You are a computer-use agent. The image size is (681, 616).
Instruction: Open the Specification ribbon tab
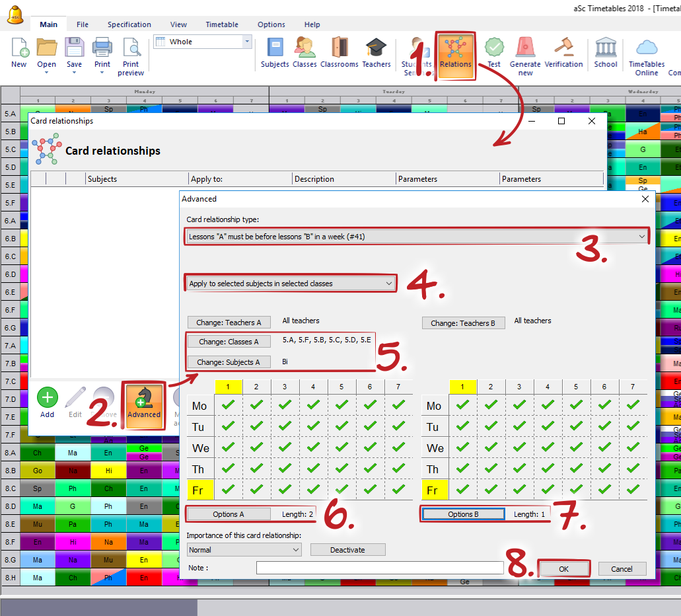pos(129,24)
